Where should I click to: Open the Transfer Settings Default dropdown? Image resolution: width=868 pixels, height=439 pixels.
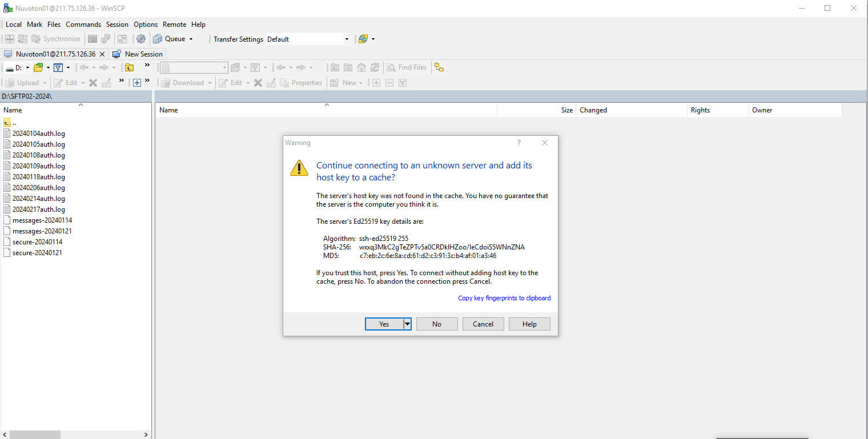(346, 39)
